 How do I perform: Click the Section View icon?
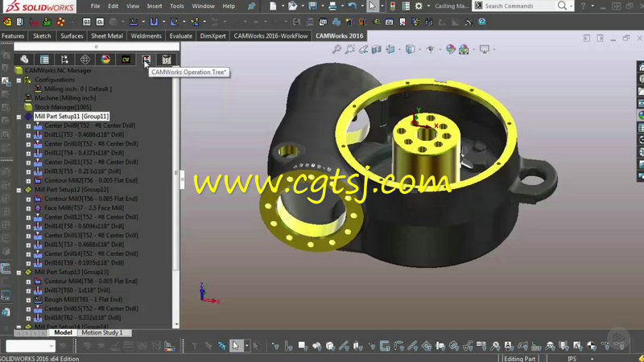(377, 49)
